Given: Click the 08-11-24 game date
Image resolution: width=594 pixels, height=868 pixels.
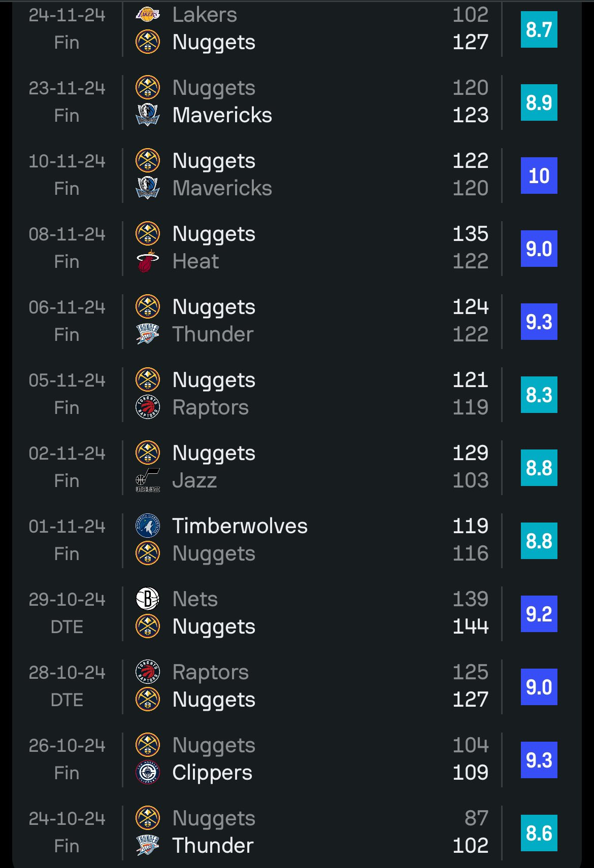Looking at the screenshot, I should [67, 234].
